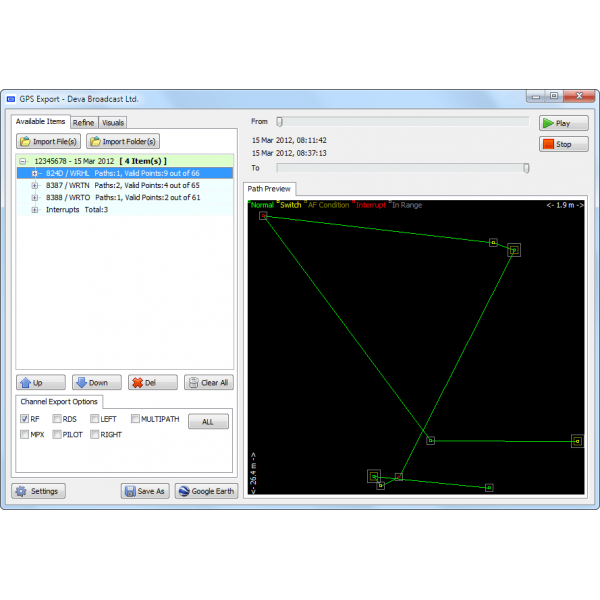Click the Down arrow icon
The height and width of the screenshot is (600, 600).
coord(82,382)
